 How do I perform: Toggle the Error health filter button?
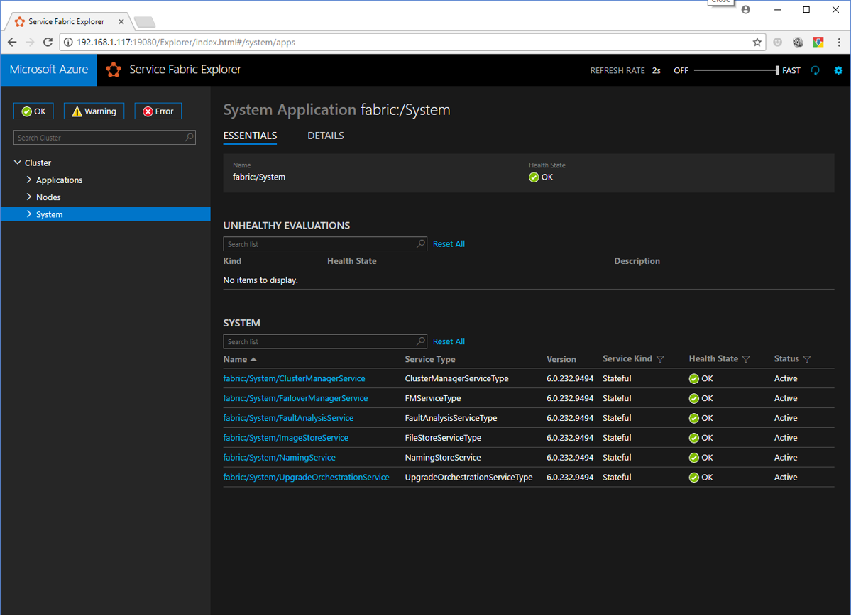[x=158, y=111]
